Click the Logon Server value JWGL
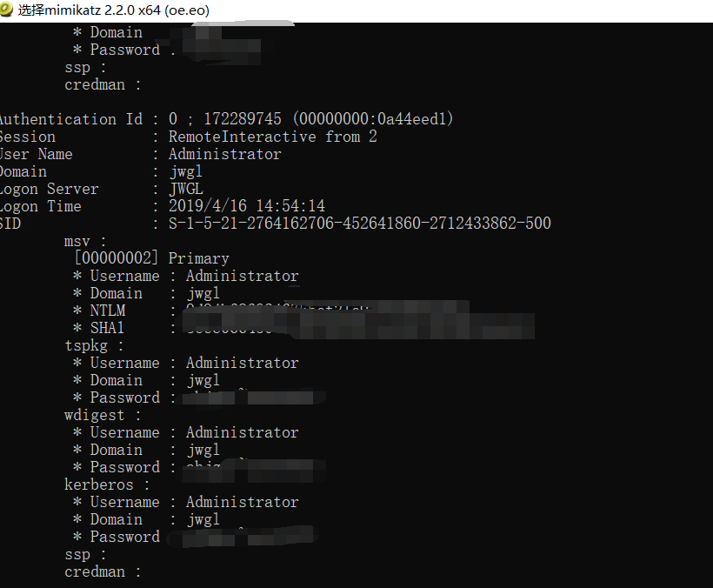The image size is (713, 588). [x=185, y=189]
